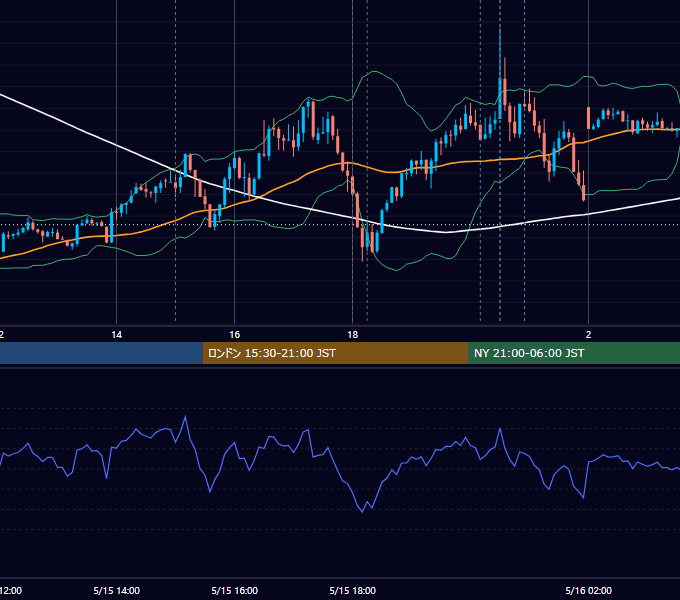Click the London session bar 15:30-21:00 JST
Screen dimensions: 680x600
(x=335, y=353)
